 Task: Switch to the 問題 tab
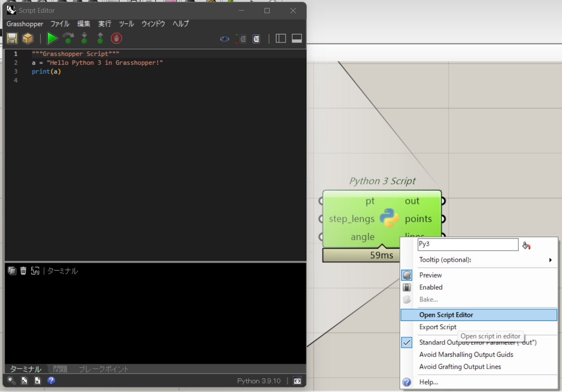click(60, 369)
